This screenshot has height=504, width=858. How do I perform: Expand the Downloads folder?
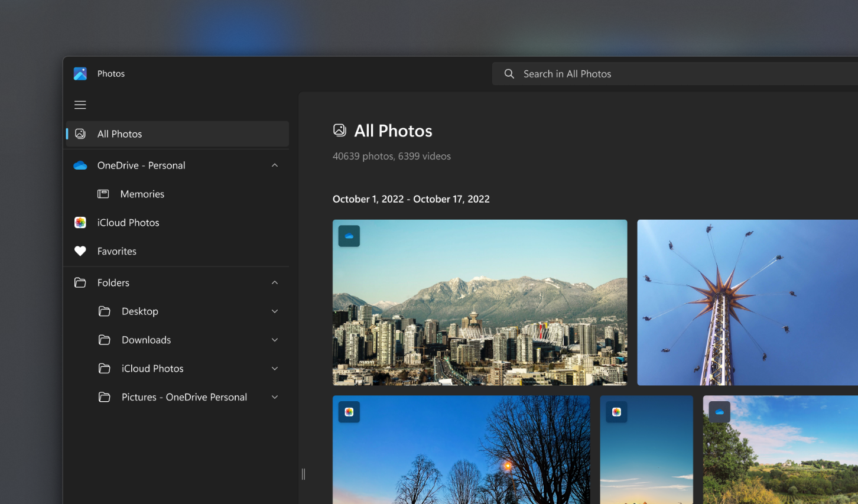coord(274,340)
